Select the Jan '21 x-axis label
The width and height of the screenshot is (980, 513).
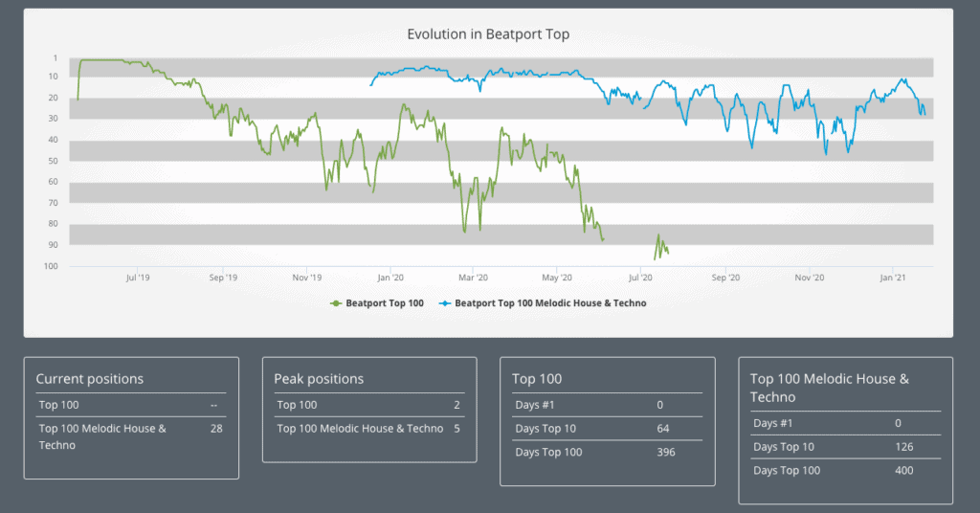893,278
